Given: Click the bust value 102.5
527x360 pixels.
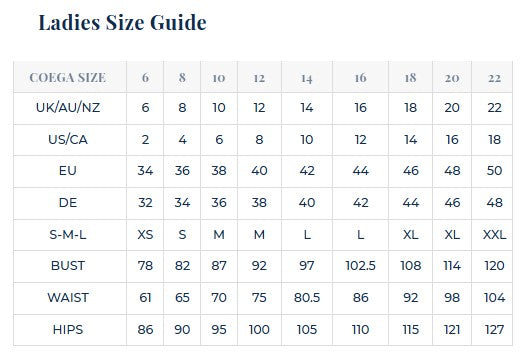Looking at the screenshot, I should click(360, 266).
